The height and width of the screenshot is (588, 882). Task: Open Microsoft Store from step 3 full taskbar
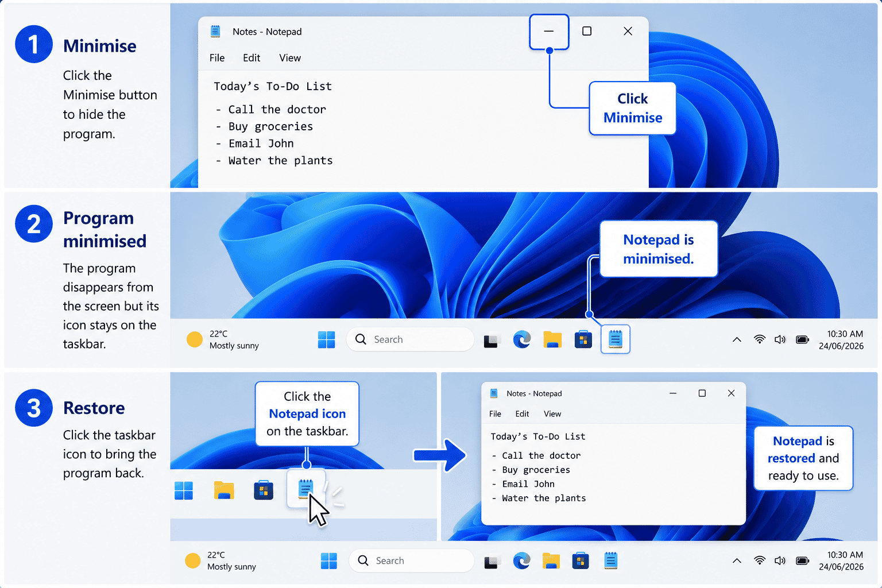[x=581, y=560]
